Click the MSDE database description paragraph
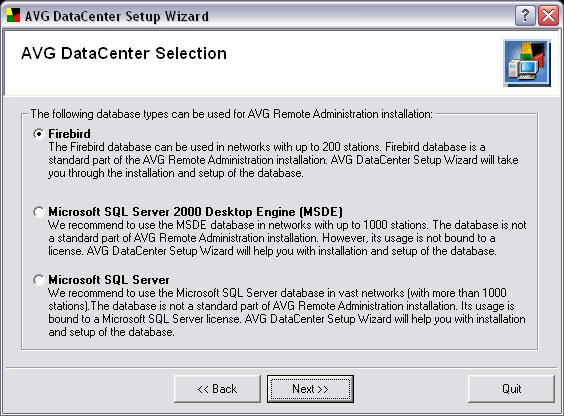Viewport: 564px width, 416px height. [x=287, y=238]
